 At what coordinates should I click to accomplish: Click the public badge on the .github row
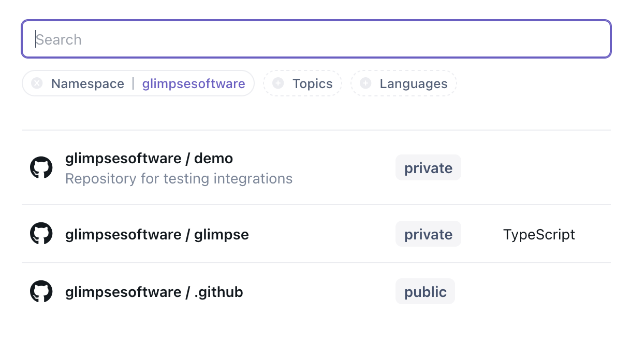[425, 292]
